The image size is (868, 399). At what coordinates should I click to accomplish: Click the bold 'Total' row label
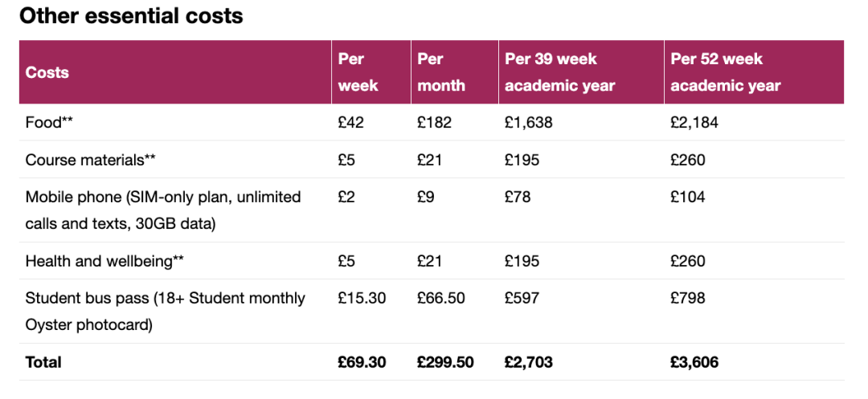43,362
